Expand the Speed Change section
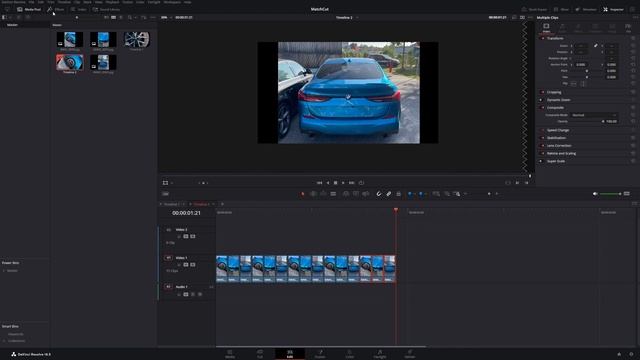Viewport: 640px width, 360px height. click(558, 130)
